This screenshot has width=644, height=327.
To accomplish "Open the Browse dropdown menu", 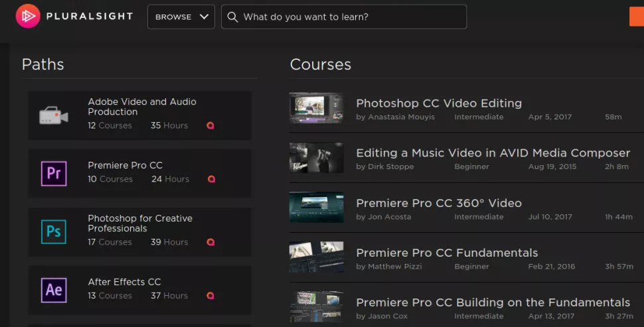I will click(x=181, y=17).
